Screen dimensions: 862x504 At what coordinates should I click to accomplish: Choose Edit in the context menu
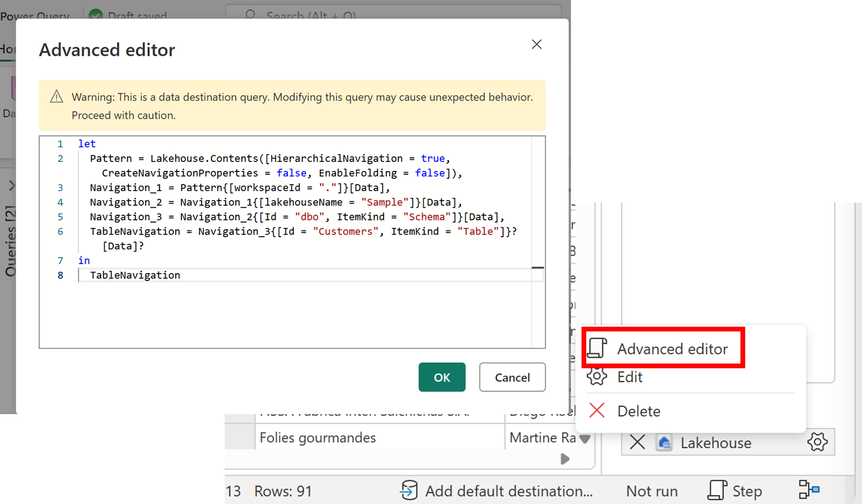pos(629,376)
